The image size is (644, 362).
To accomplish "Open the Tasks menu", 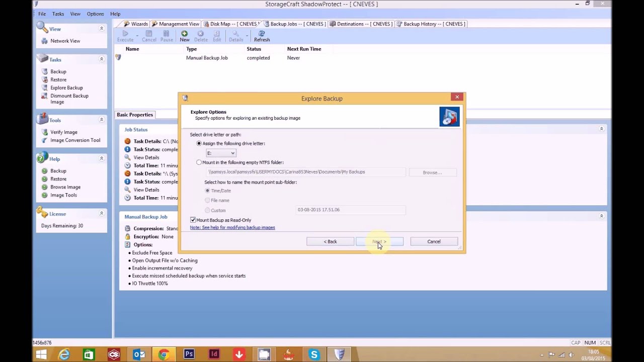I will coord(58,14).
